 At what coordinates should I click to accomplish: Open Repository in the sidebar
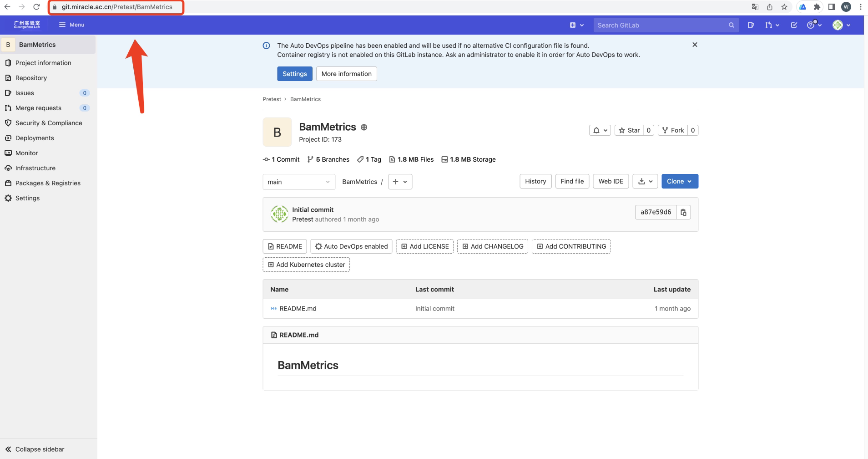[31, 78]
